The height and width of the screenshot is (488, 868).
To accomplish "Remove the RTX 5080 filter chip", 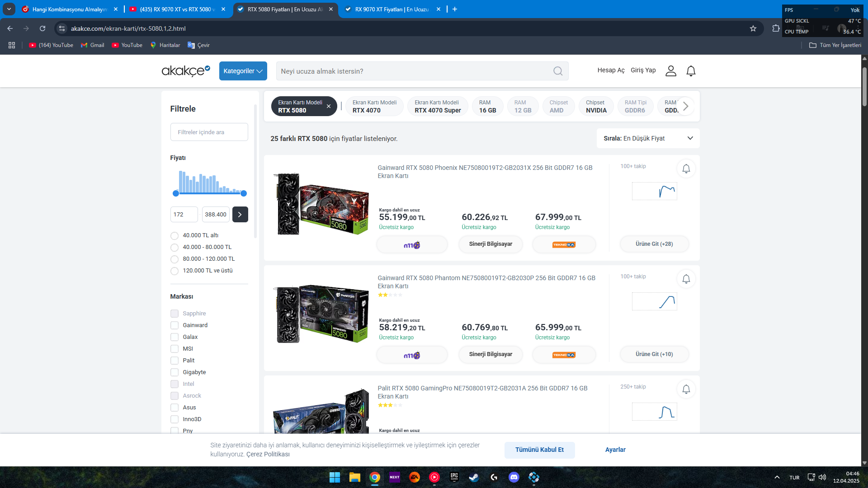I will [x=329, y=107].
